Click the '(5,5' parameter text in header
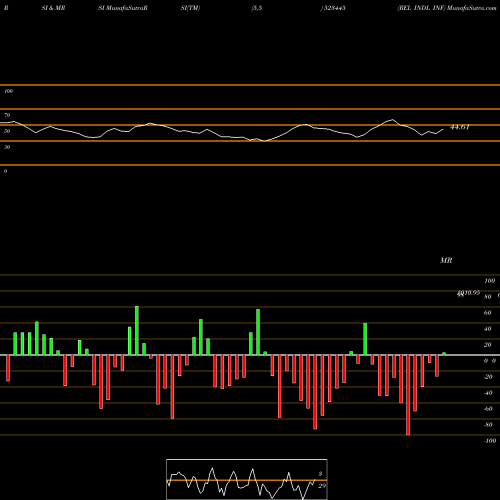This screenshot has width=500, height=500. pos(257,8)
